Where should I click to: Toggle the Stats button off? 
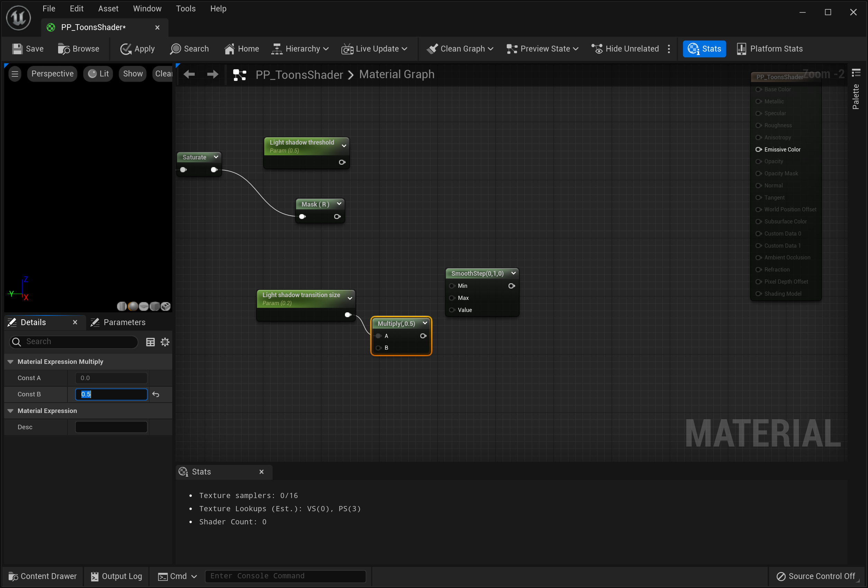pyautogui.click(x=704, y=49)
